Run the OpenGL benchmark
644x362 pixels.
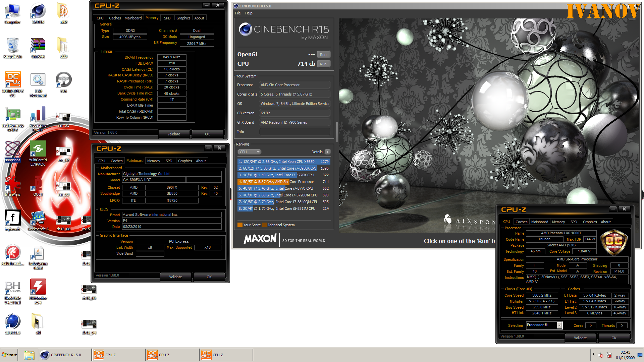[323, 55]
